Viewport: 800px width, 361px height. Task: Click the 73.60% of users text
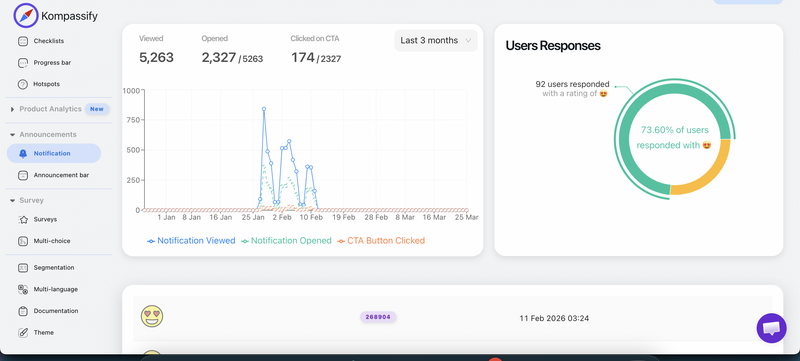pyautogui.click(x=673, y=130)
